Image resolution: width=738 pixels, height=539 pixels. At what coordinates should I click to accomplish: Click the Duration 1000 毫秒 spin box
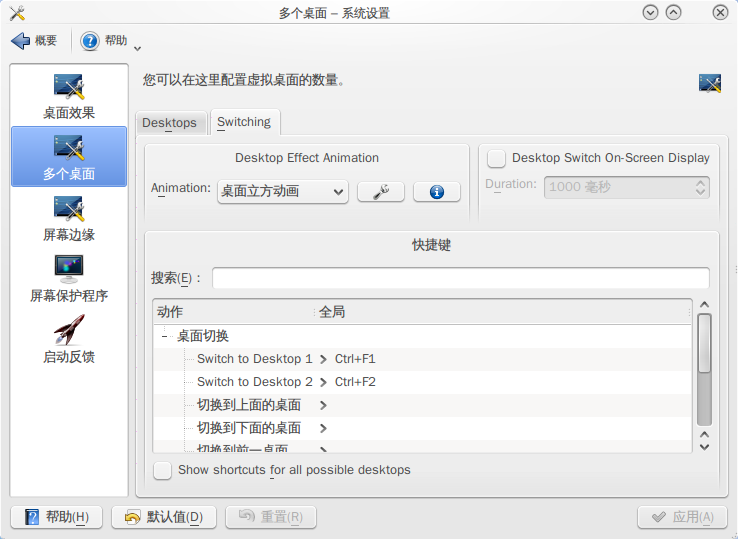coord(626,187)
